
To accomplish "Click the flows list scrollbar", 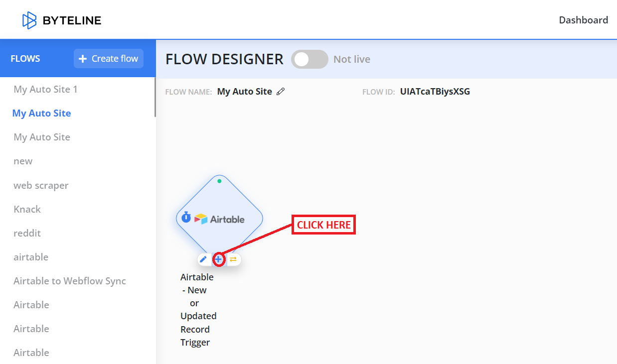I will coord(154,98).
